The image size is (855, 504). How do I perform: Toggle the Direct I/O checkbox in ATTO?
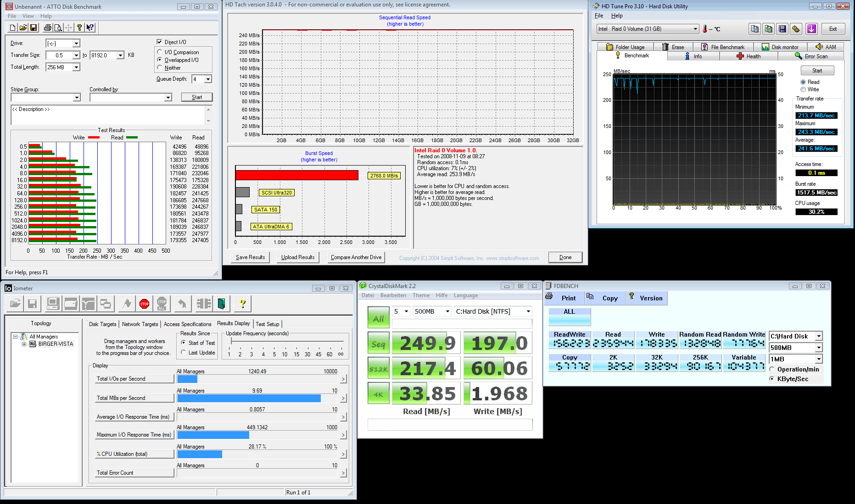[159, 42]
